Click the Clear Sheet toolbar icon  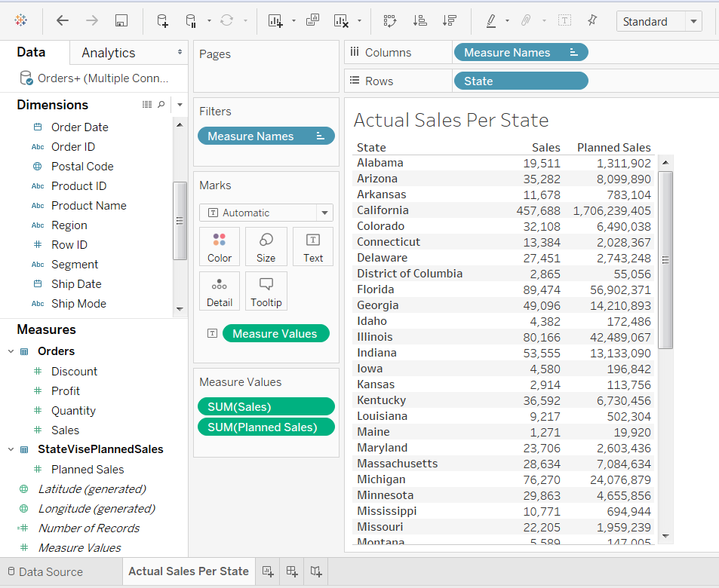click(x=341, y=21)
